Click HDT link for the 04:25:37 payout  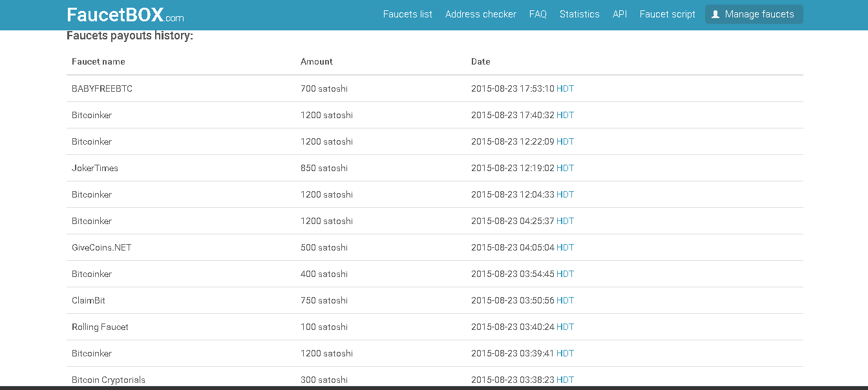point(565,221)
